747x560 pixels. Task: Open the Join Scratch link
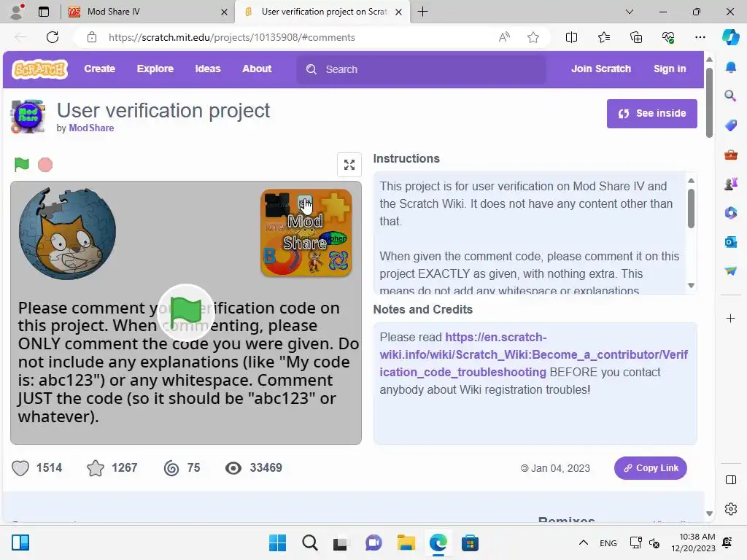601,69
